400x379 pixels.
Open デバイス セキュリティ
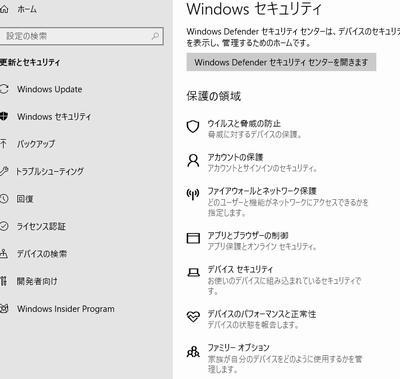(x=240, y=269)
